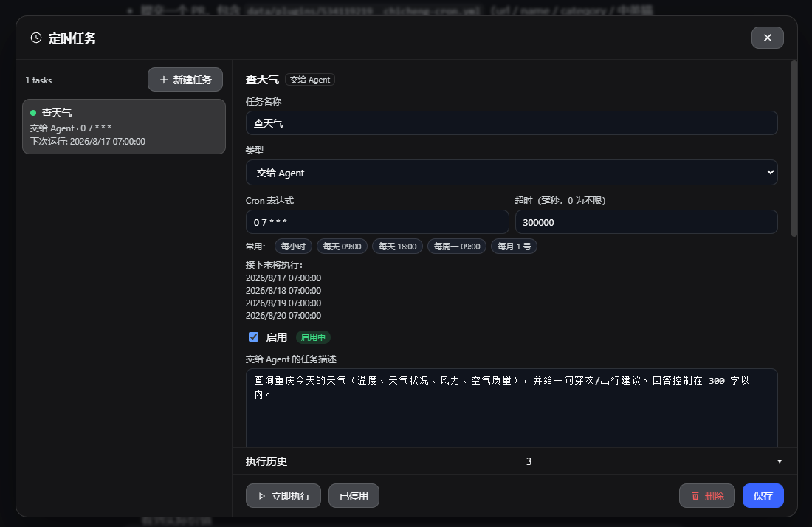Image resolution: width=812 pixels, height=527 pixels.
Task: Click the dialog's vertical scrollbar
Action: (x=794, y=149)
